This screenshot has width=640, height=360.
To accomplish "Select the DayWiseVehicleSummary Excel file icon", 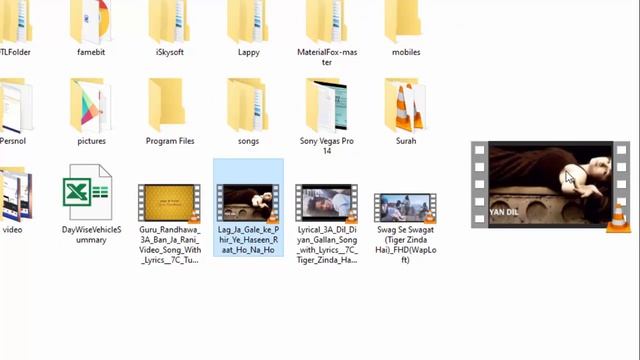I will (88, 192).
